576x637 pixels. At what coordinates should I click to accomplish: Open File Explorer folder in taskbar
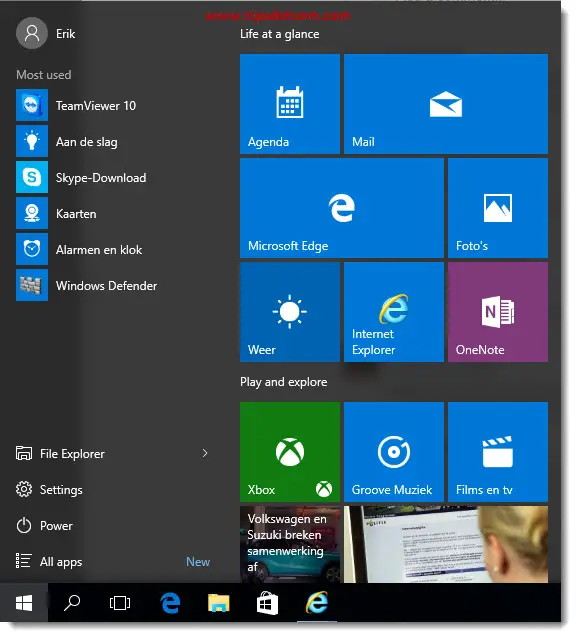pyautogui.click(x=219, y=603)
